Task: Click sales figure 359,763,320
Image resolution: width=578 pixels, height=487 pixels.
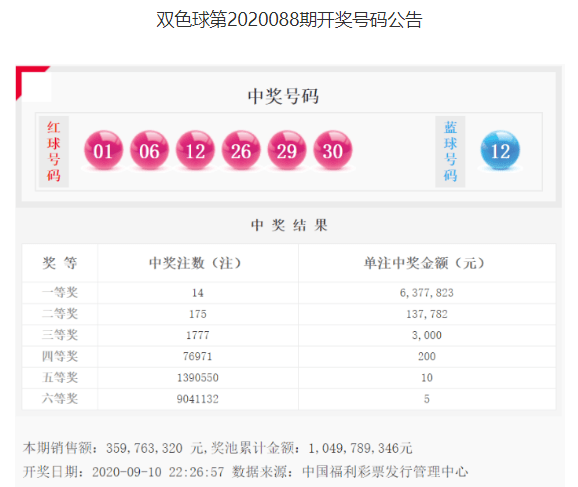Action: click(x=144, y=448)
